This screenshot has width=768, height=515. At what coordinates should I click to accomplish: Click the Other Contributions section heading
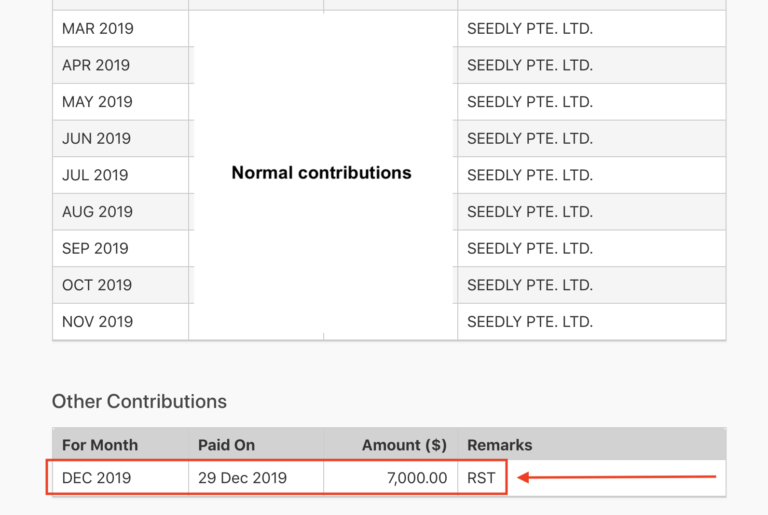coord(139,402)
